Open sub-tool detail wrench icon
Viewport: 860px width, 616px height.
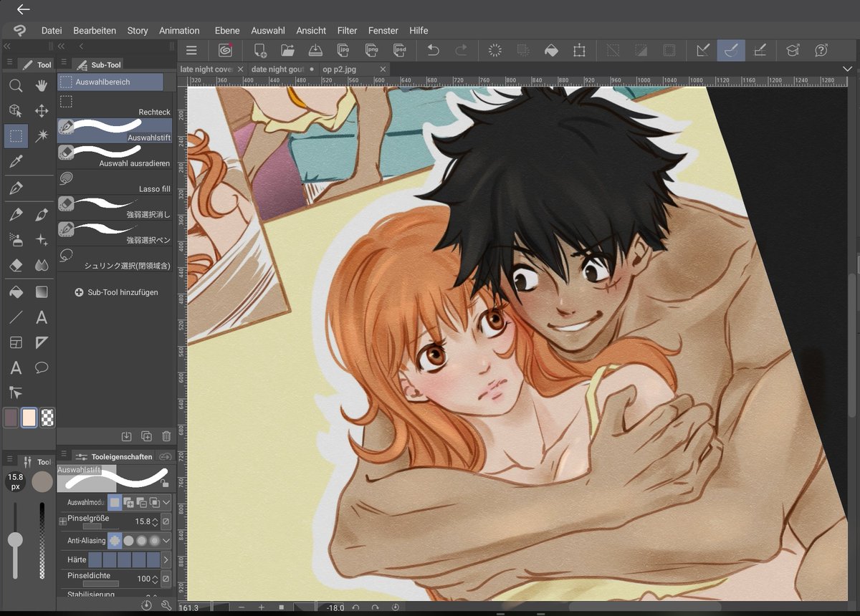pos(166,605)
